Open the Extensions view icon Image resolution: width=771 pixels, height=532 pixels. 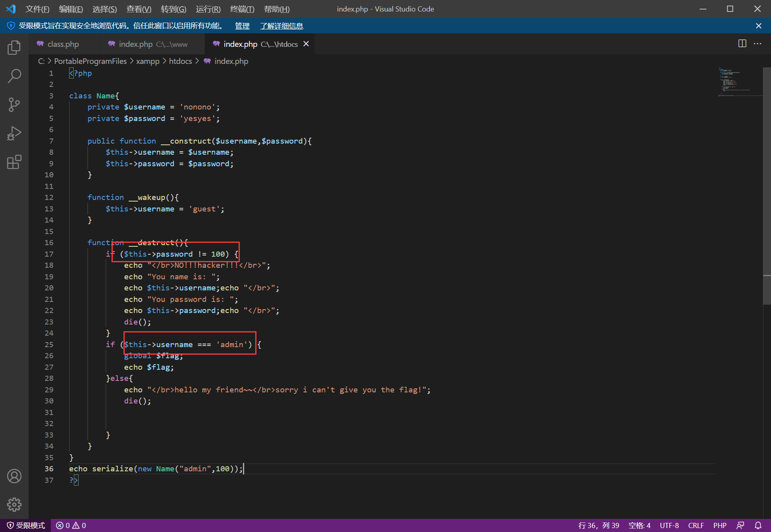[14, 162]
